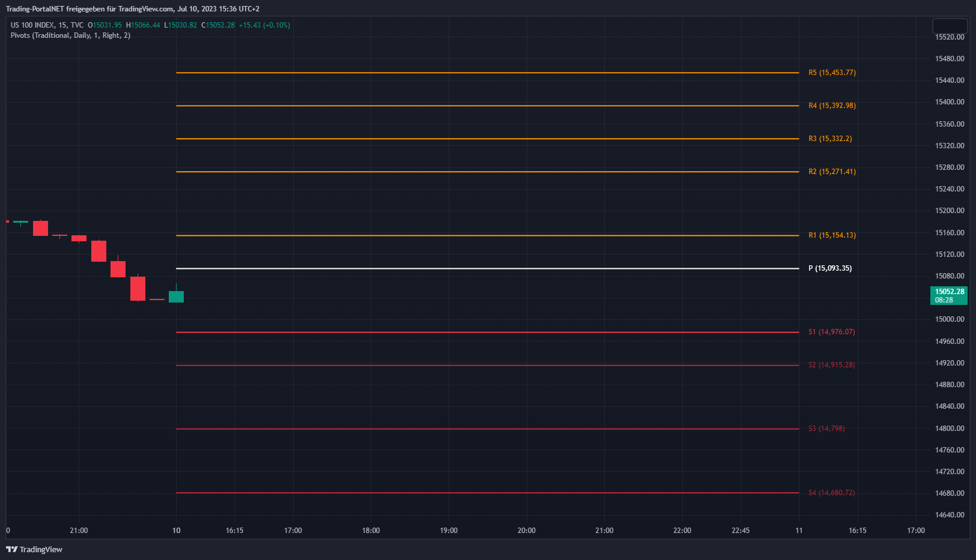Viewport: 976px width, 560px height.
Task: Click the green candlestick at session open
Action: coord(176,297)
